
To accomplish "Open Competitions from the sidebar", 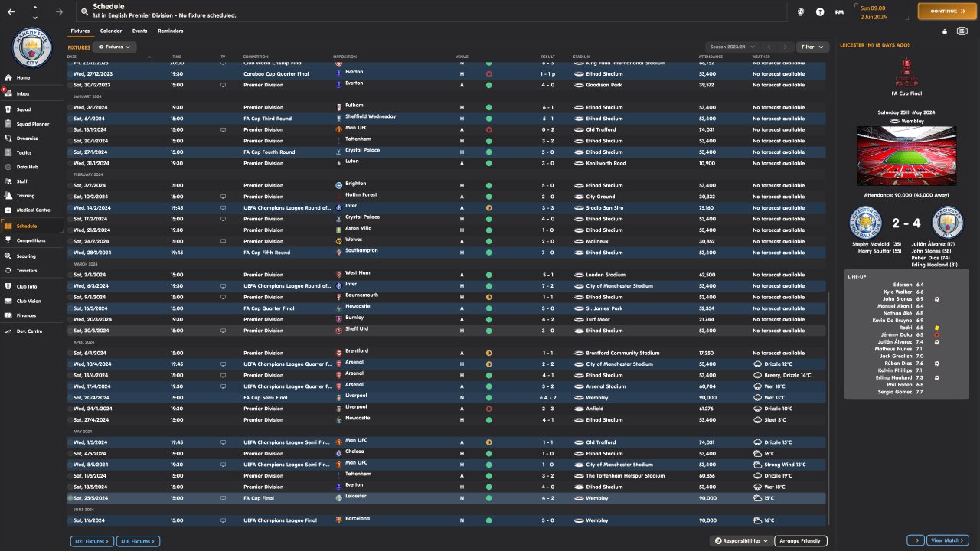I will (x=31, y=240).
